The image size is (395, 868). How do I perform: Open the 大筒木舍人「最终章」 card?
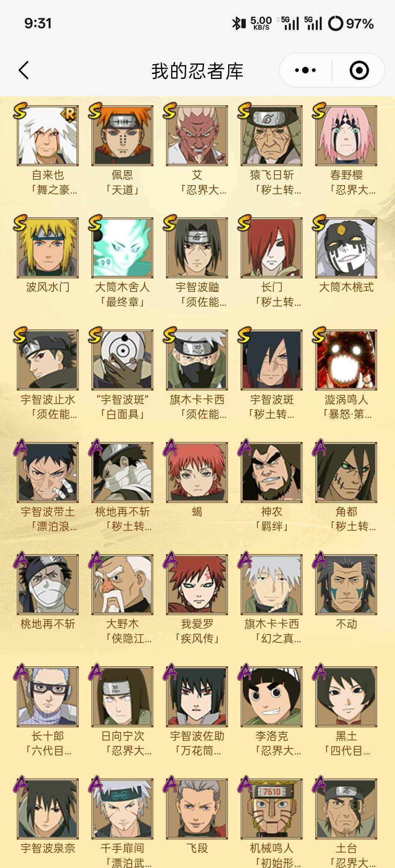[123, 248]
